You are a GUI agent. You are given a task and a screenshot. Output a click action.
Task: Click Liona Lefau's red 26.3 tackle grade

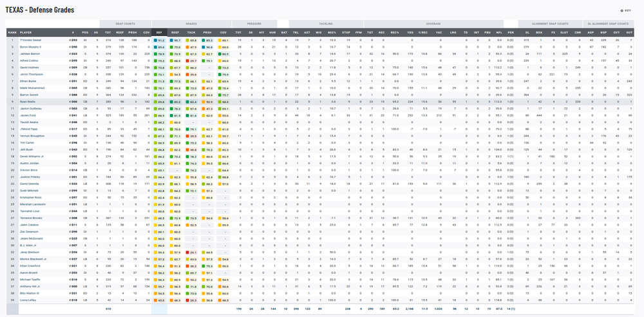(192, 300)
